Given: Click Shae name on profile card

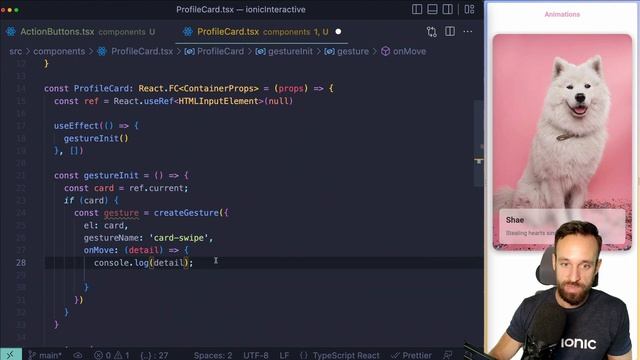Looking at the screenshot, I should pos(515,220).
